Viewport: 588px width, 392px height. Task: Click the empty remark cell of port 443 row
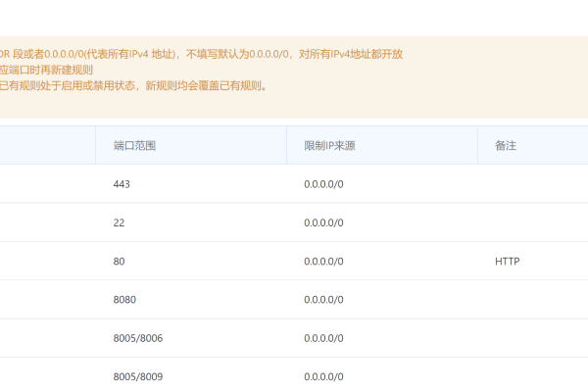[532, 184]
